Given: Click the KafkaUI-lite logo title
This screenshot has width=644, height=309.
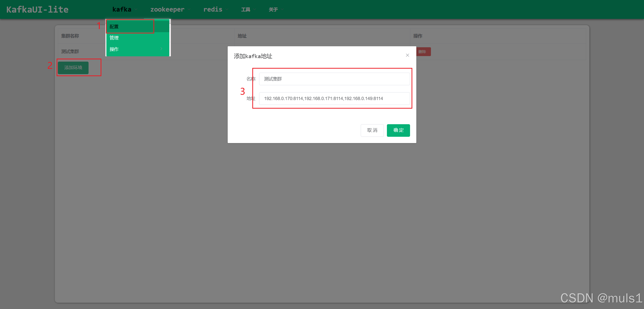Looking at the screenshot, I should [37, 10].
